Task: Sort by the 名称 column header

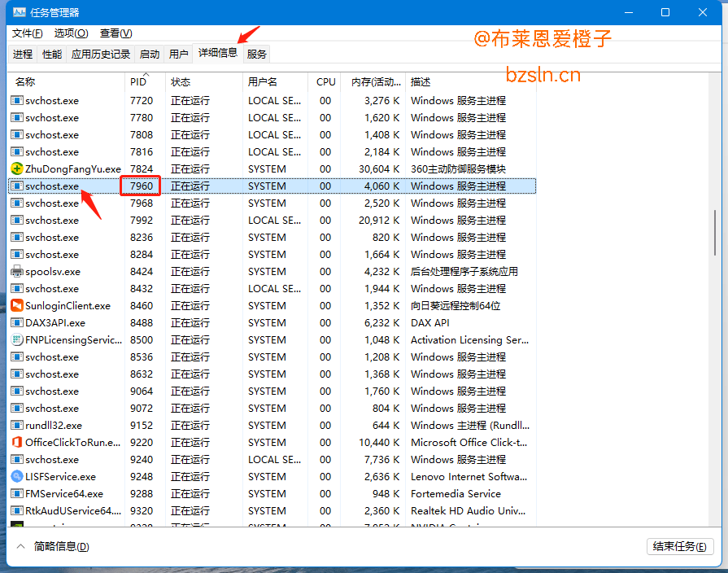Action: (x=67, y=81)
